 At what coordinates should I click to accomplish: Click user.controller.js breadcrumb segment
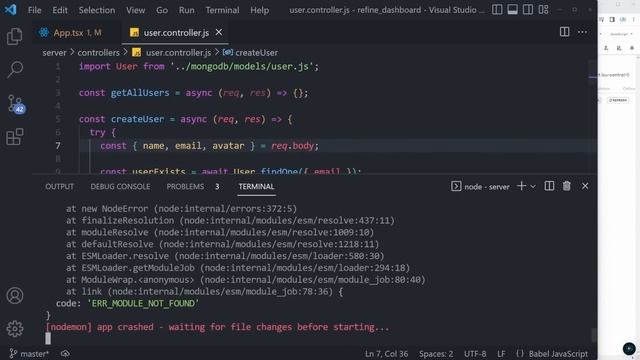point(178,53)
